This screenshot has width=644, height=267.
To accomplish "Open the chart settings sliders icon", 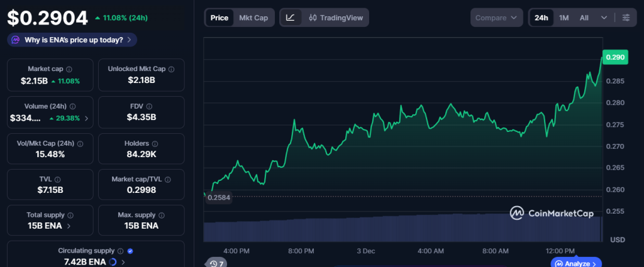I will [626, 18].
